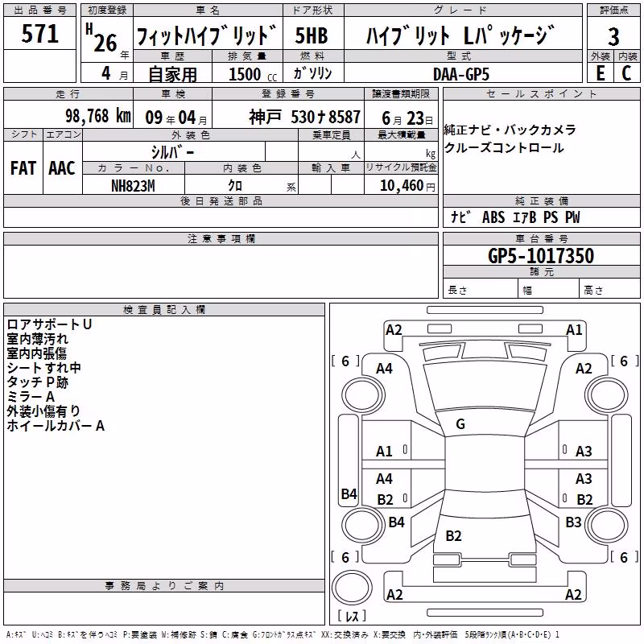
Task: Select the exterior color シルバー
Action: pyautogui.click(x=172, y=152)
